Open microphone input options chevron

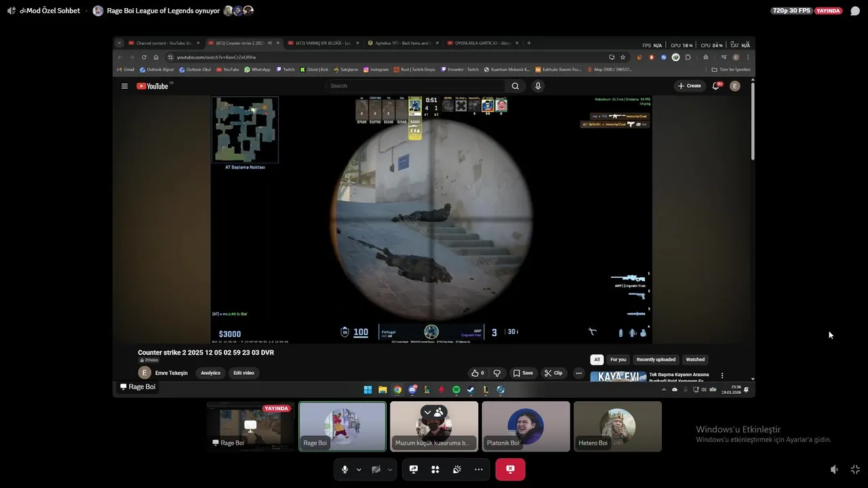click(359, 469)
